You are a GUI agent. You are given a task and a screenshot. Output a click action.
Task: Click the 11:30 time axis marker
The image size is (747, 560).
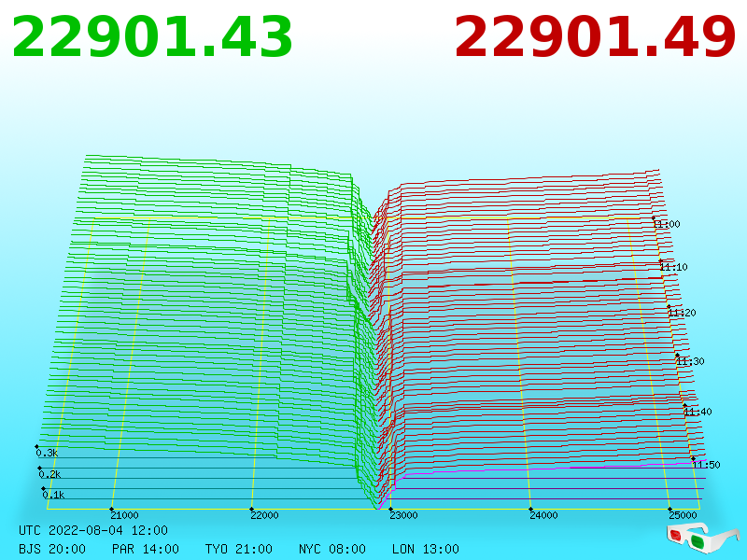[691, 361]
